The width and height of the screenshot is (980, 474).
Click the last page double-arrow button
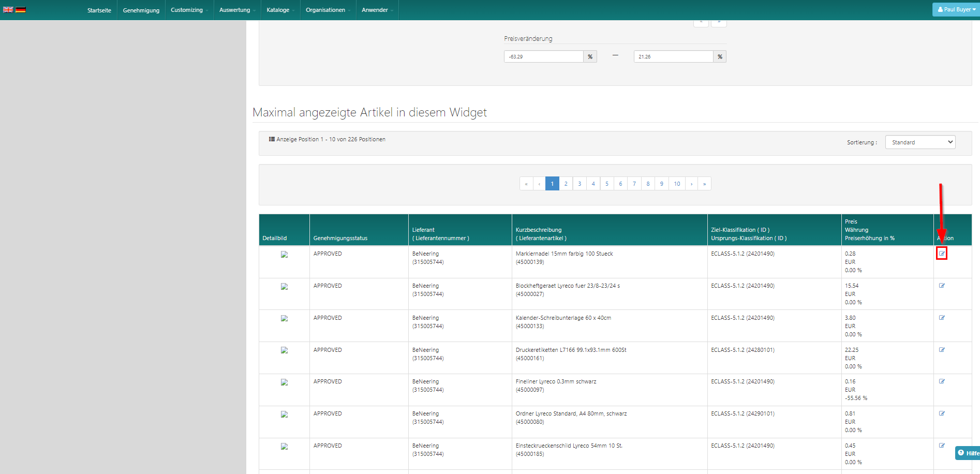click(x=704, y=184)
